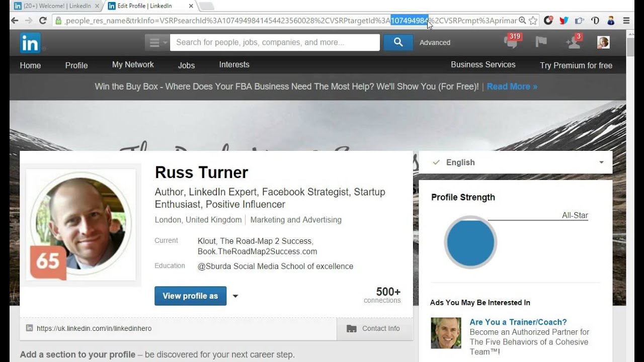Click the scrollbar up arrow
Screen dimensions: 644x362
[x=631, y=34]
